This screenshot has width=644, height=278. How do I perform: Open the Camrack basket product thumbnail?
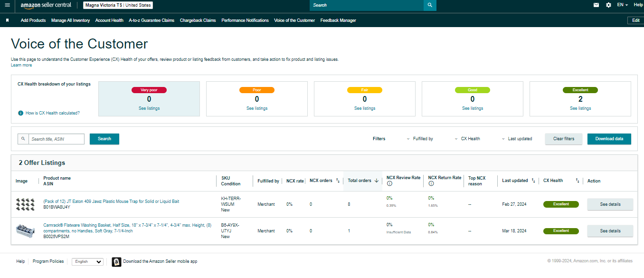pos(25,231)
